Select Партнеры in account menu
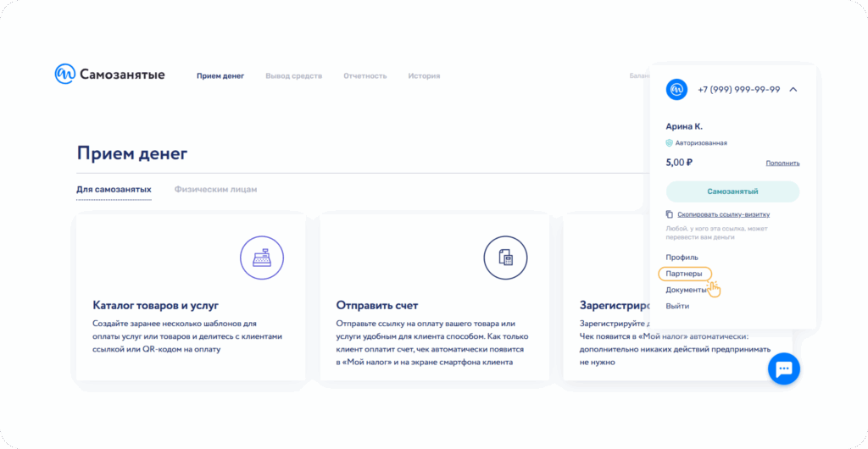868x449 pixels. click(x=684, y=274)
